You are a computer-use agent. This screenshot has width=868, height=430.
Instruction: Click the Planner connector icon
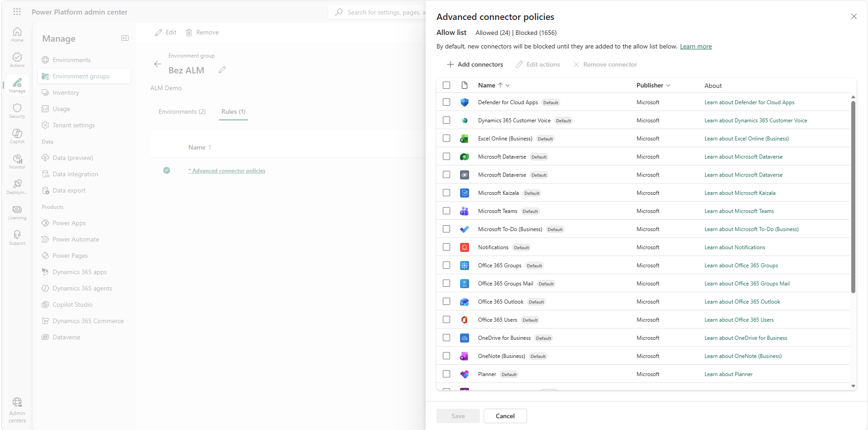tap(465, 374)
